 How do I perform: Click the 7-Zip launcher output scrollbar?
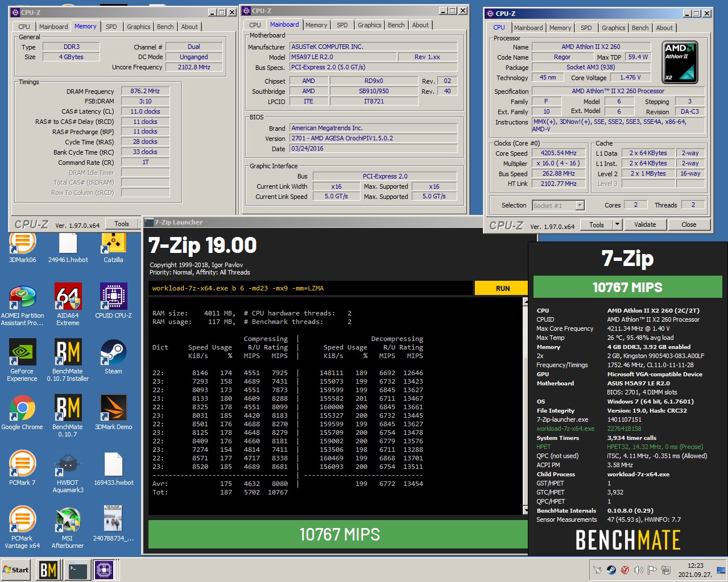(x=526, y=406)
